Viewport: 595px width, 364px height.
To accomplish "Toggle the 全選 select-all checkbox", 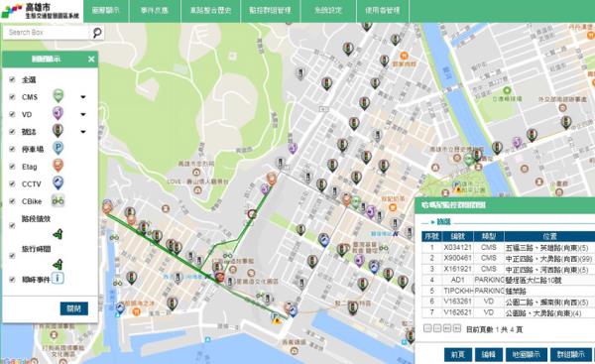I will [x=12, y=79].
